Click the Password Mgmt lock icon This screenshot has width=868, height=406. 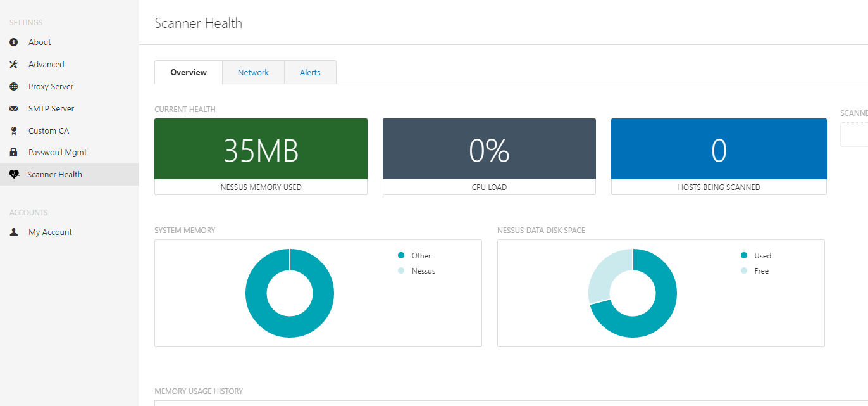coord(14,153)
